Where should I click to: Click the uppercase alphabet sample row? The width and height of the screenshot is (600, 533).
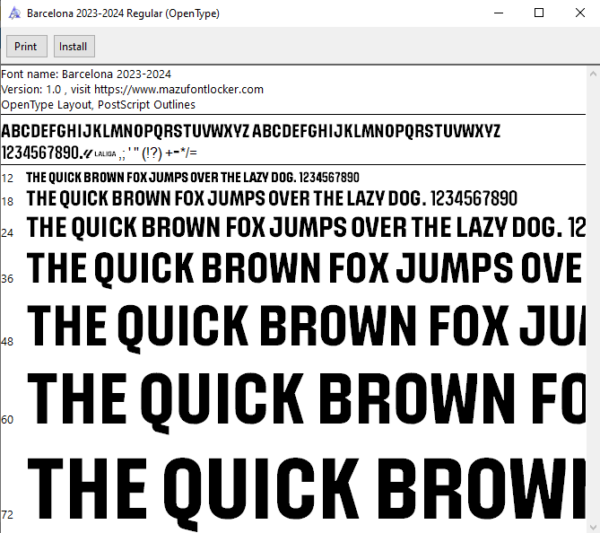[x=251, y=131]
